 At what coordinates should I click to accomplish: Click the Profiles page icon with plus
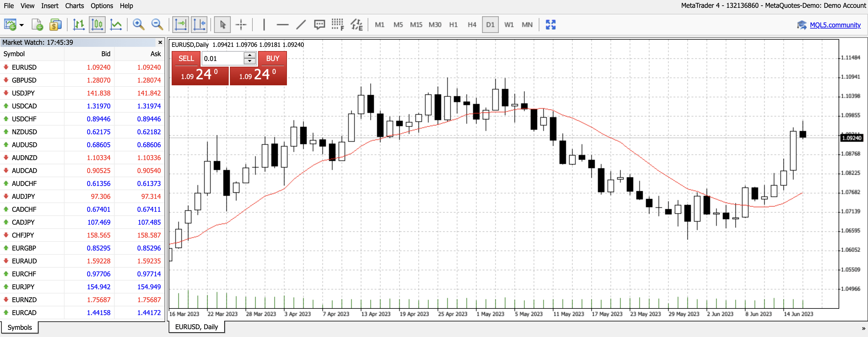pyautogui.click(x=37, y=25)
